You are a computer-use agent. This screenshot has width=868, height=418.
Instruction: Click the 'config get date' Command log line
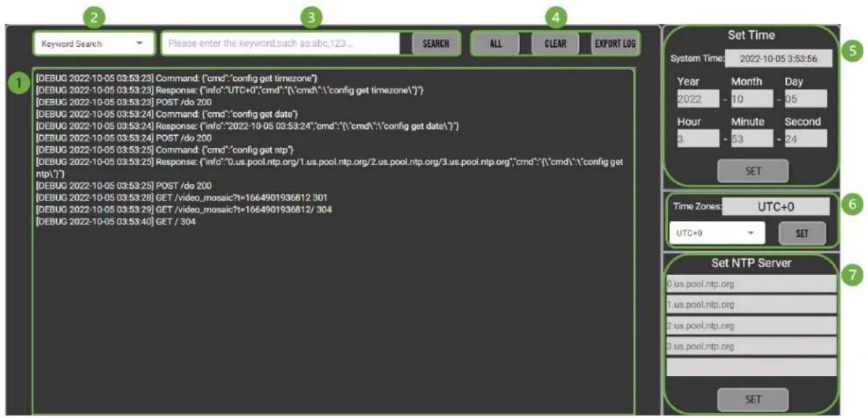pos(168,114)
